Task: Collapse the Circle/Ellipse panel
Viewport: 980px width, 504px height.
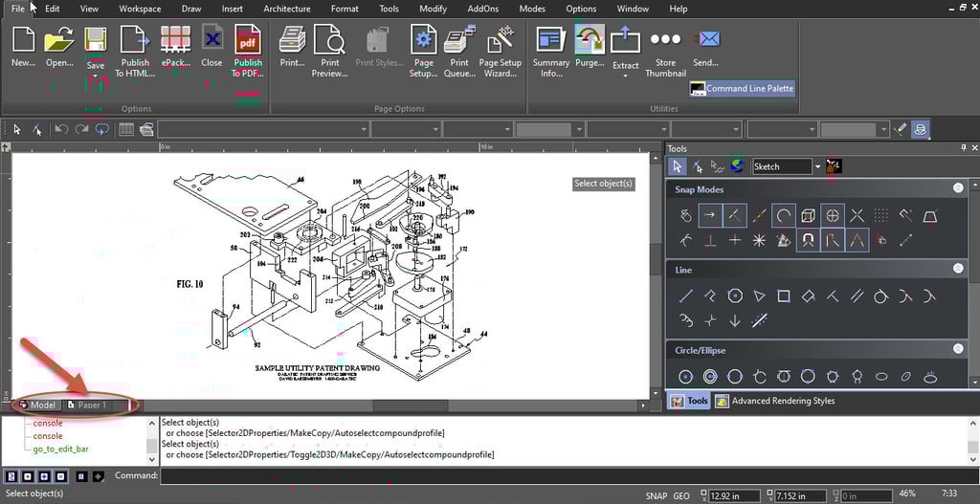Action: 957,349
